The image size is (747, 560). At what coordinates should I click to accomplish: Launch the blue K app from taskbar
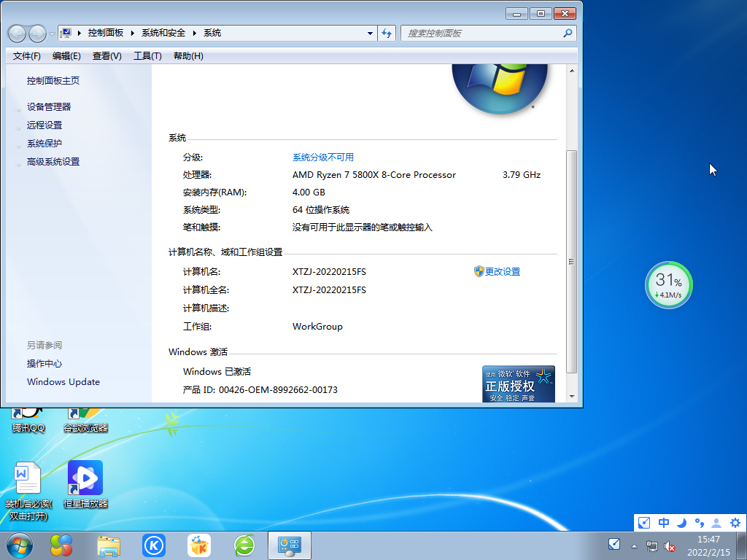pos(153,545)
